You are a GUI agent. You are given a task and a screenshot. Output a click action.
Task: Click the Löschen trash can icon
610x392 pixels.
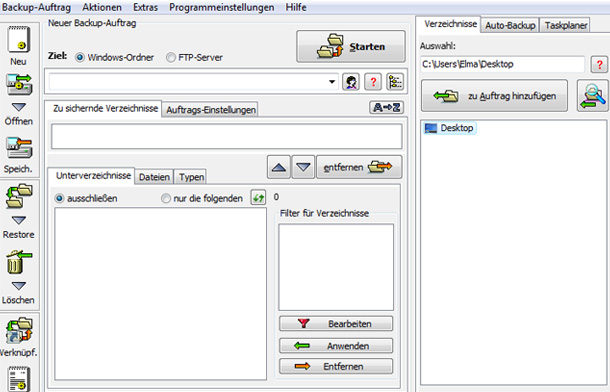[19, 262]
